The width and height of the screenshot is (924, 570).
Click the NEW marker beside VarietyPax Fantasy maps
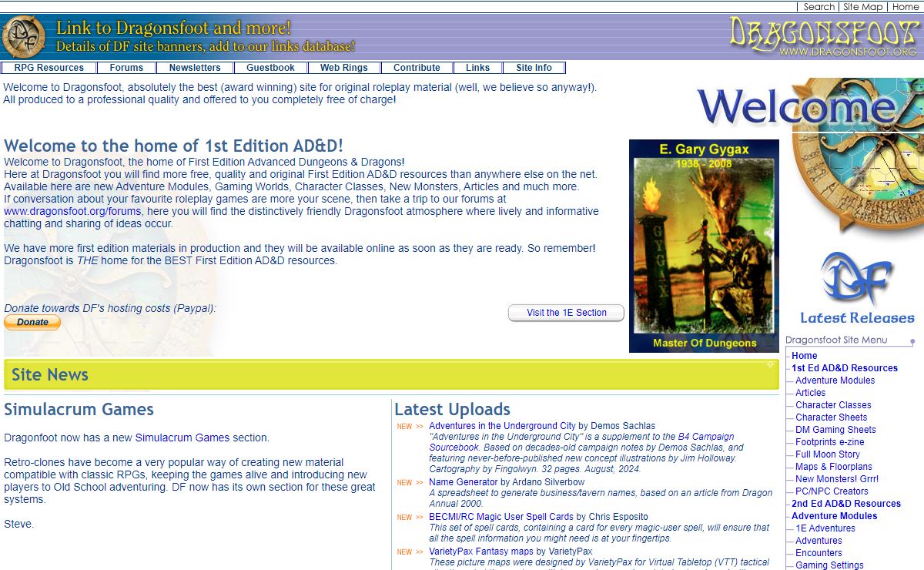(x=410, y=552)
